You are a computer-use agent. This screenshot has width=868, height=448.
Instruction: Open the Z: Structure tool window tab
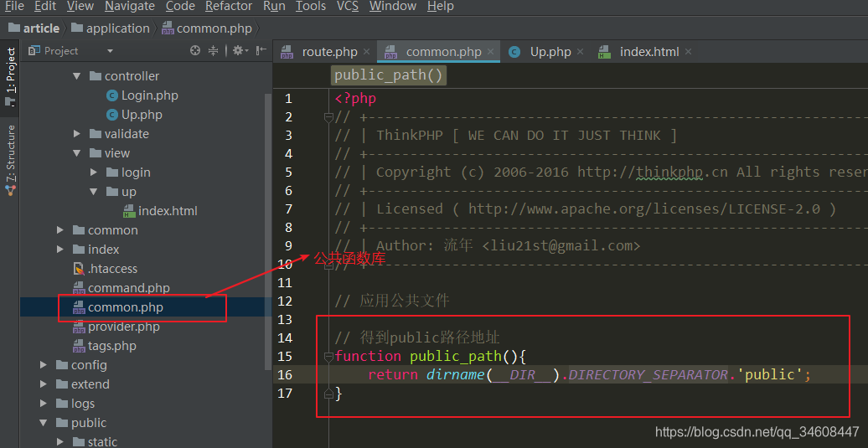[10, 161]
